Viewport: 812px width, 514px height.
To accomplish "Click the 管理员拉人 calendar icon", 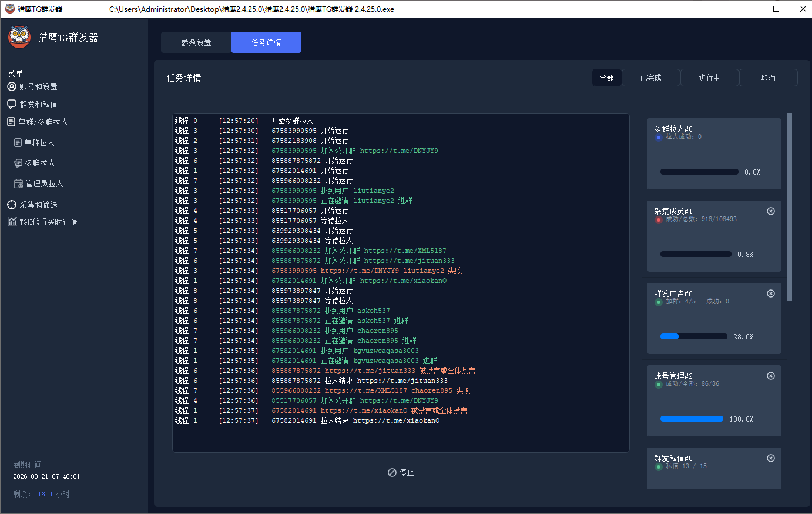I will point(18,183).
